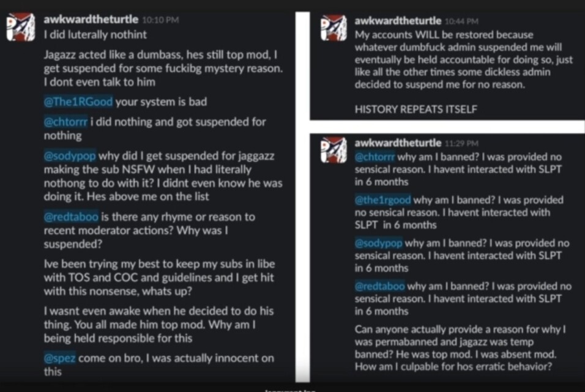Open the @The1RGood mention before 'your system is bad'
Viewport: 585px width, 392px height.
[78, 102]
